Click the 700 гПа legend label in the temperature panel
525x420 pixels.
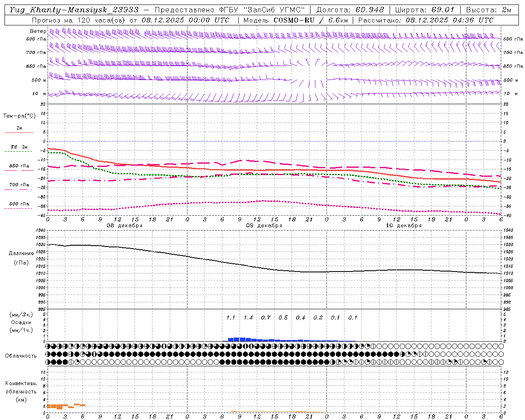pos(19,185)
